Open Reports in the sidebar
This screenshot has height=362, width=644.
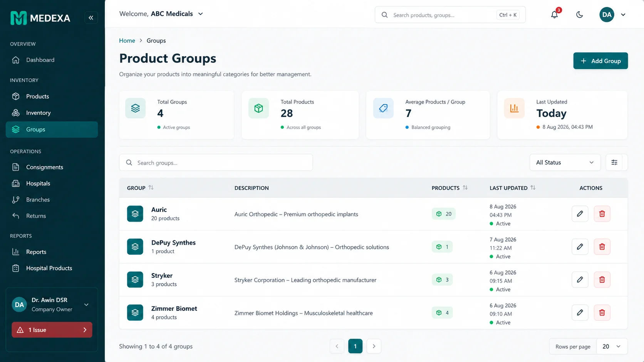(x=52, y=252)
